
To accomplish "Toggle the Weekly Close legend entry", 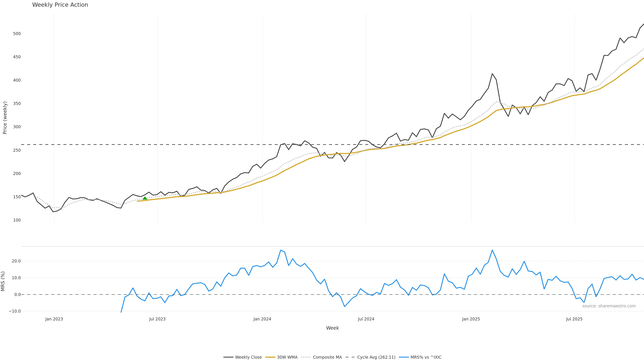I will click(x=248, y=357).
